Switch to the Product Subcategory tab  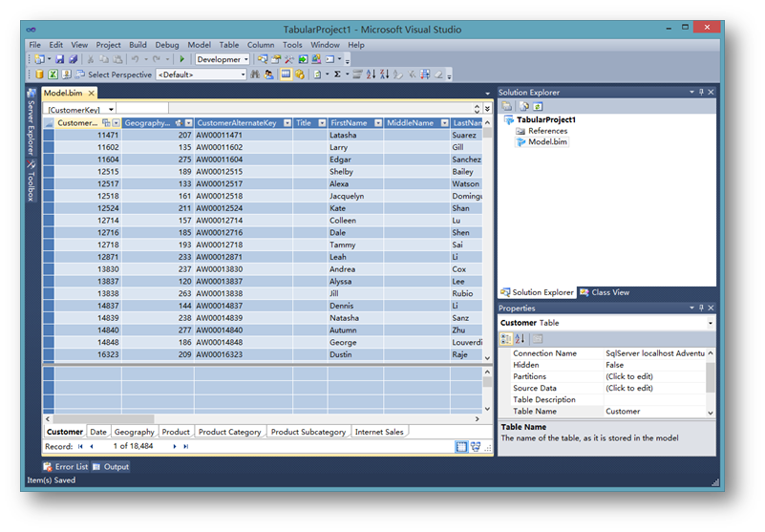308,432
